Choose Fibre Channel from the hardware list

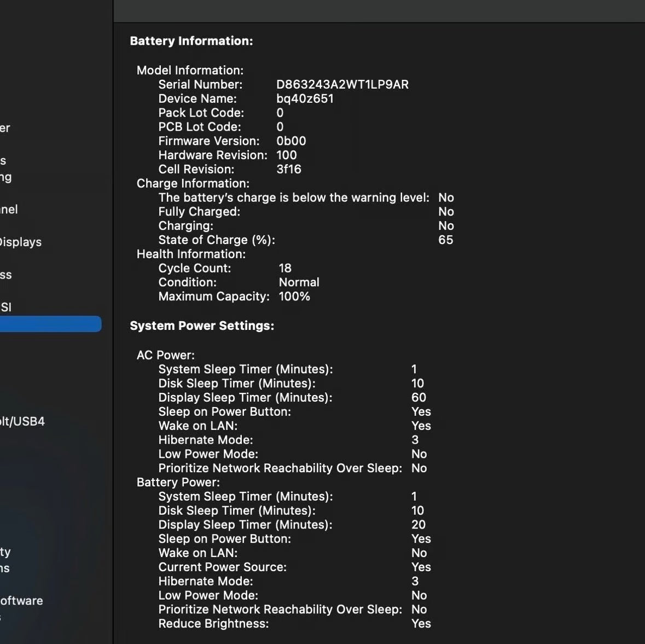tap(9, 209)
